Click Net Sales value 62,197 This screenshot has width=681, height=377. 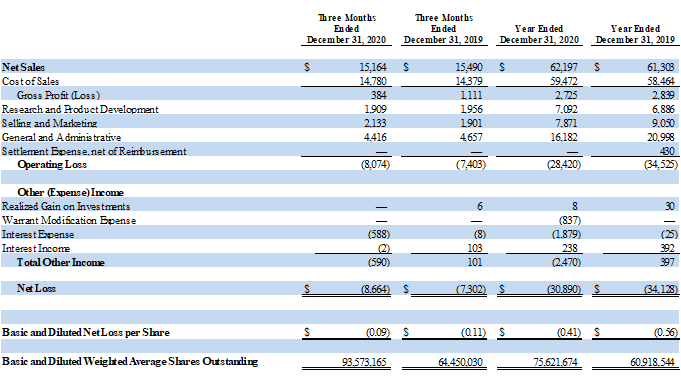564,67
